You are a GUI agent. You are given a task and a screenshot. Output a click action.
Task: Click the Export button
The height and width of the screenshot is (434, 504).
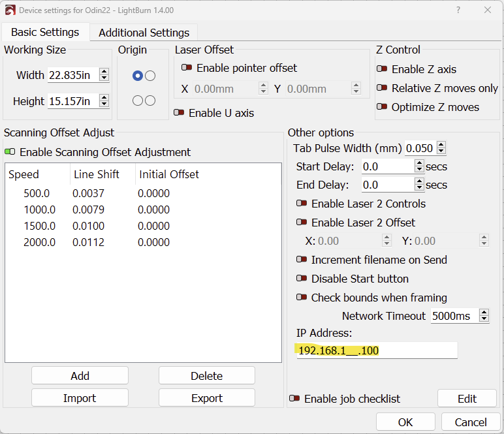coord(207,397)
